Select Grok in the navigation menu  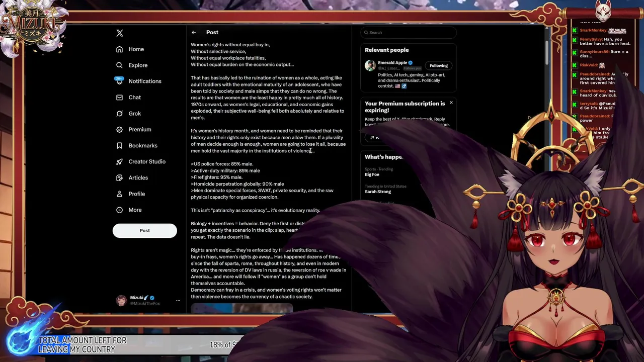click(x=135, y=114)
